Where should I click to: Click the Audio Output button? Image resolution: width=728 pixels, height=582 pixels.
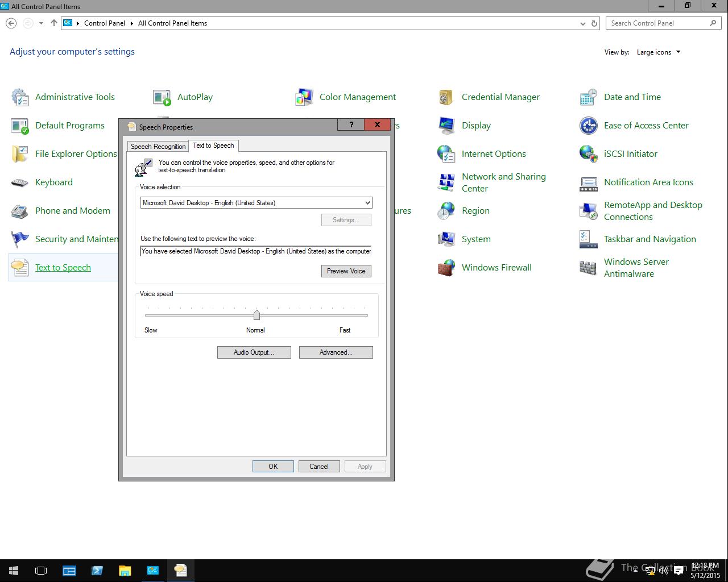(x=254, y=352)
